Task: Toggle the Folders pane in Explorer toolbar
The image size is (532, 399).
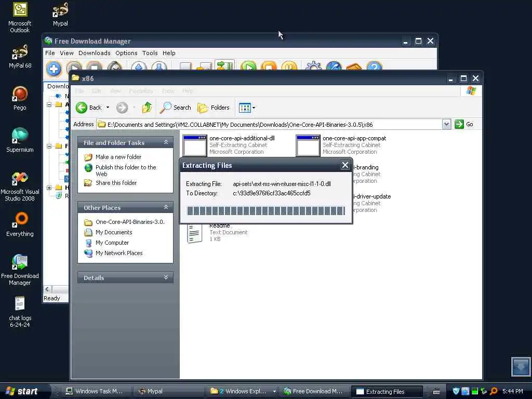Action: [x=214, y=108]
